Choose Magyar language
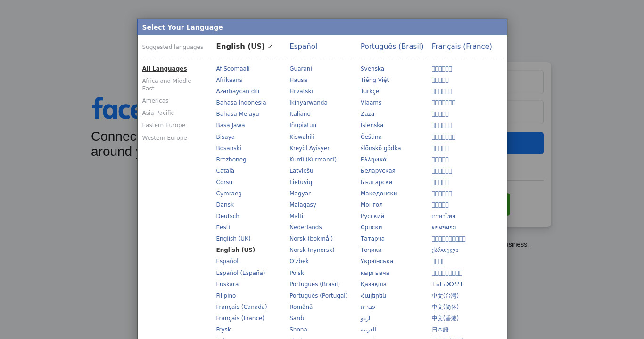This screenshot has height=339, width=644. 300,194
